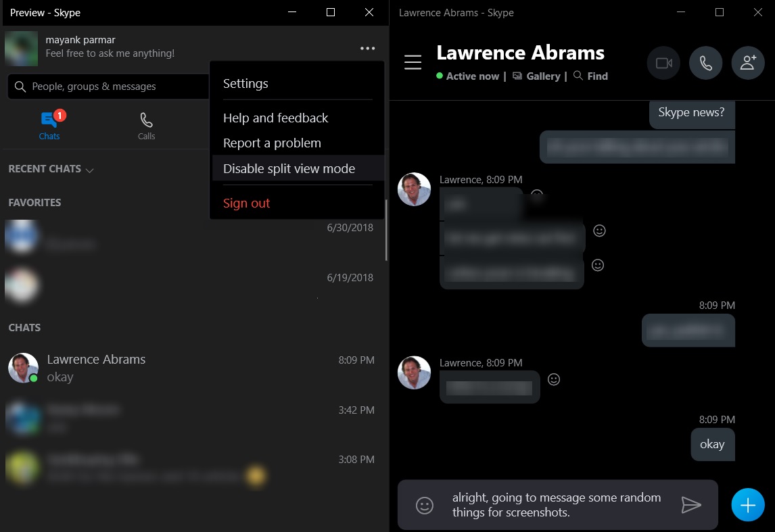This screenshot has height=532, width=775.
Task: Click Lawrence's avatar beside first message group
Action: coord(414,189)
